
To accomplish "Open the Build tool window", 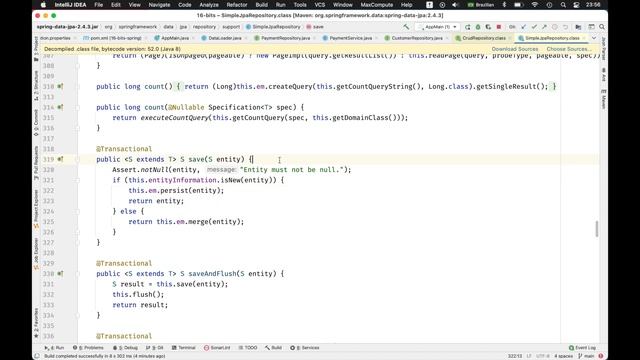I will pyautogui.click(x=273, y=348).
